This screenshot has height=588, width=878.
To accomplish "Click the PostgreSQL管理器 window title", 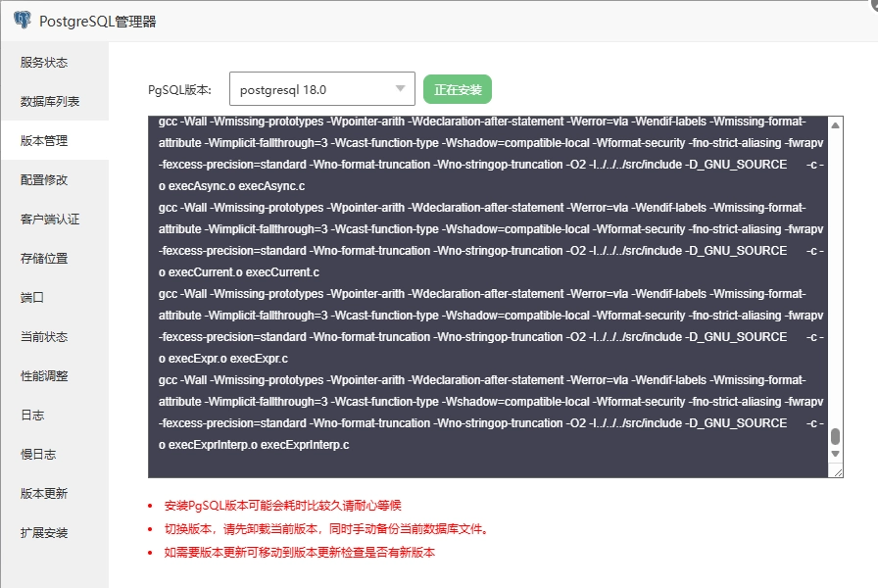I will pos(97,22).
